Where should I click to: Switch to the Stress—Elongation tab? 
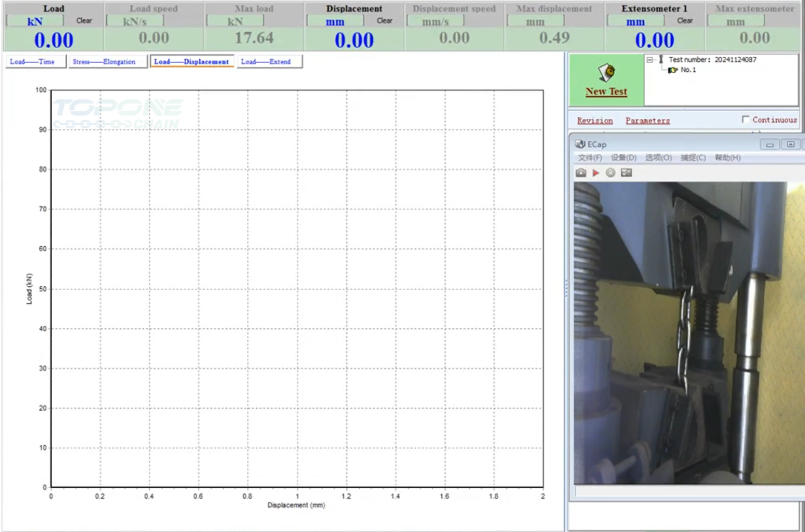[x=107, y=62]
